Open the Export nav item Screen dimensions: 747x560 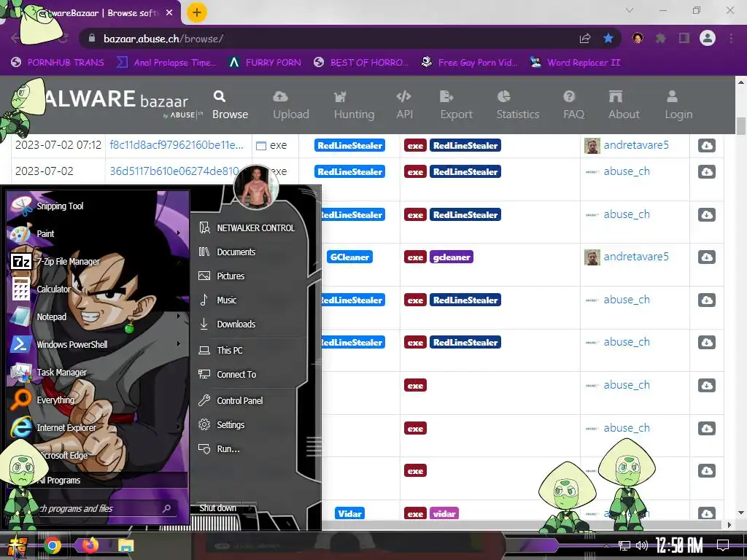457,105
